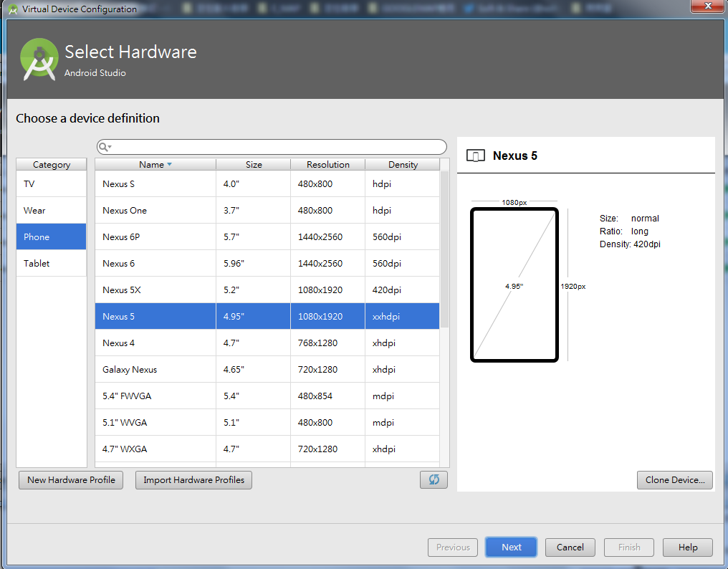Select the Nexus 6 device row

pyautogui.click(x=267, y=264)
